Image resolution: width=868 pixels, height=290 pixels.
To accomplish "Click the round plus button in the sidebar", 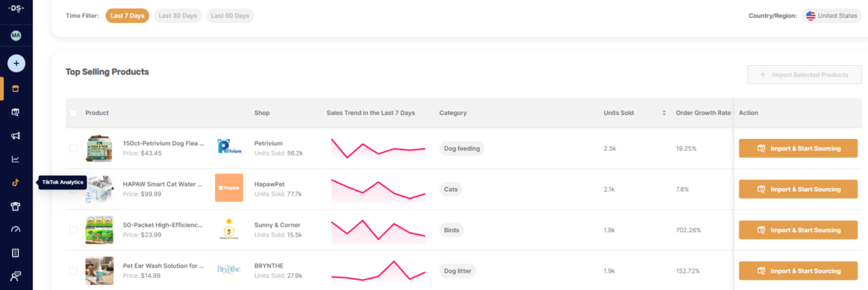I will [x=16, y=64].
